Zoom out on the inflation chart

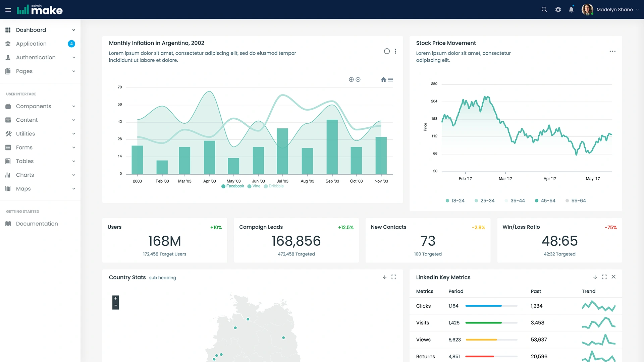[x=358, y=79]
